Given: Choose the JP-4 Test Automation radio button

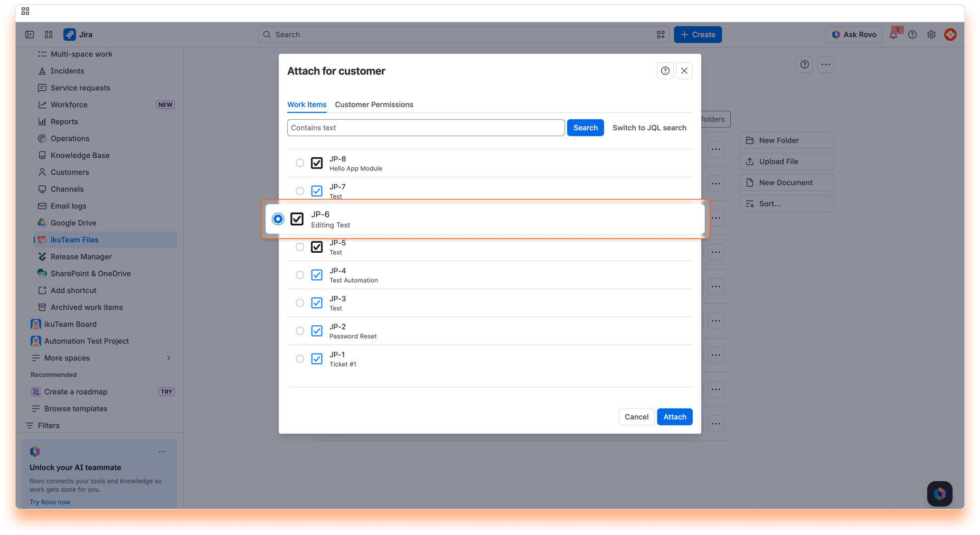Looking at the screenshot, I should pyautogui.click(x=300, y=275).
